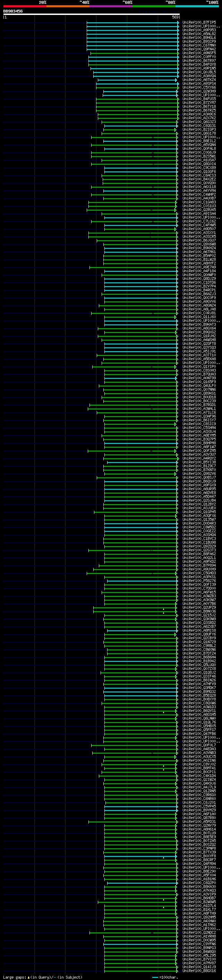Select the UniRef100_A8TK24 label
Viewport: 222px width, 980px height.
(x=199, y=80)
